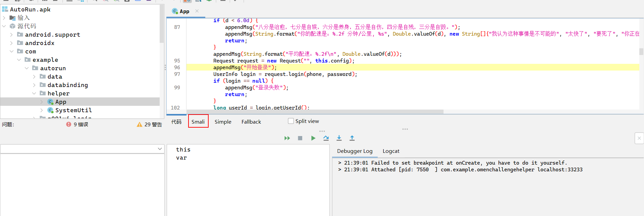
Task: Expand the android.support package
Action: (11, 35)
